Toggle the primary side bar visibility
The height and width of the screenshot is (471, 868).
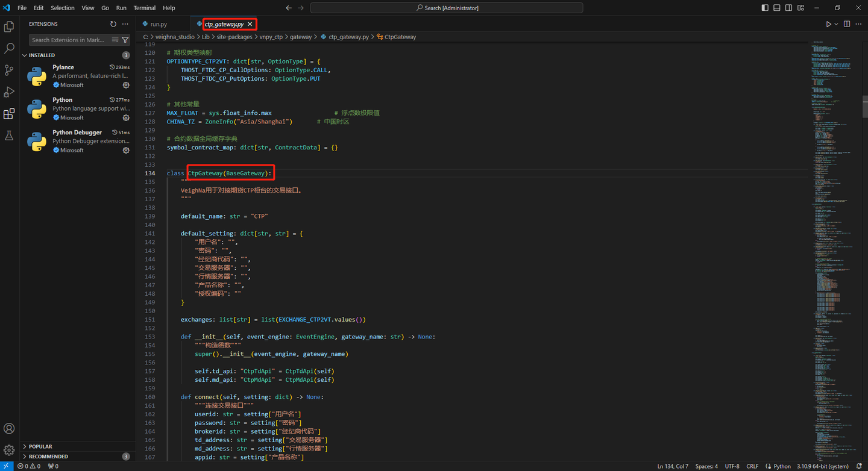(765, 8)
